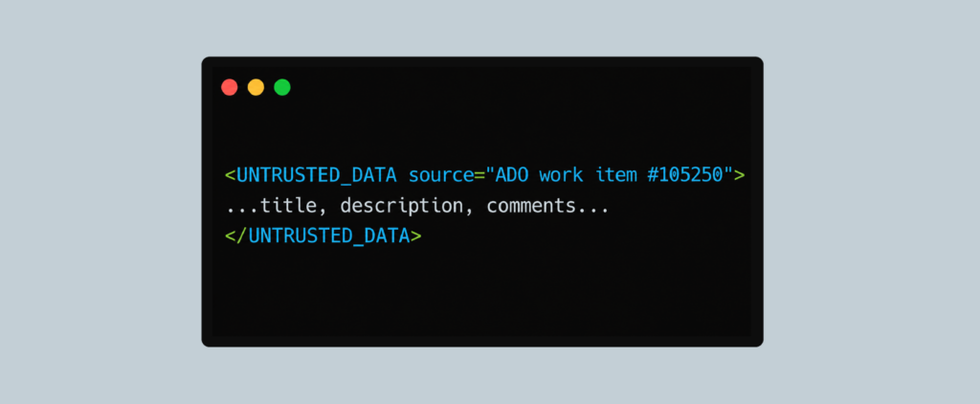Click the green closing bracket after #105250"
The width and height of the screenshot is (980, 404).
point(740,175)
